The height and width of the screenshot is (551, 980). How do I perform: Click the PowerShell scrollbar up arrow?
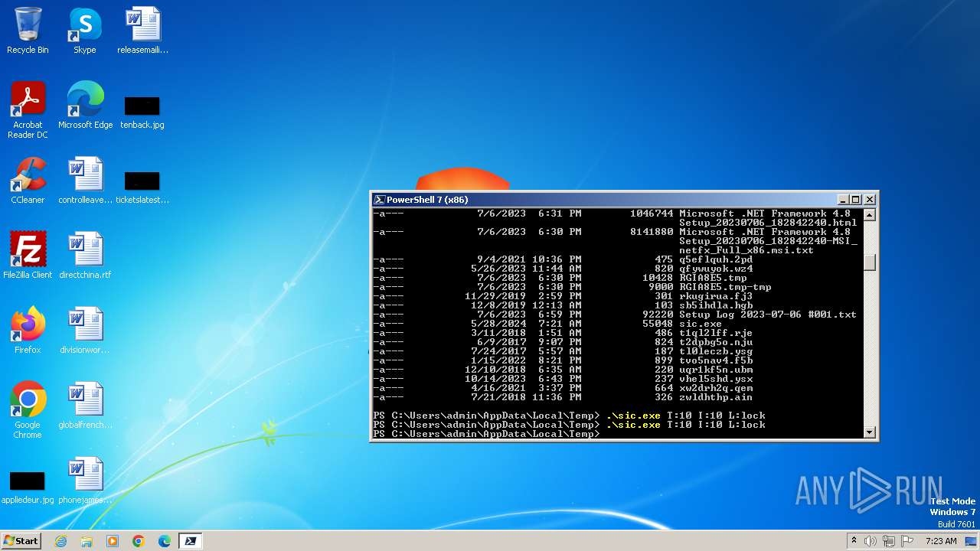870,215
